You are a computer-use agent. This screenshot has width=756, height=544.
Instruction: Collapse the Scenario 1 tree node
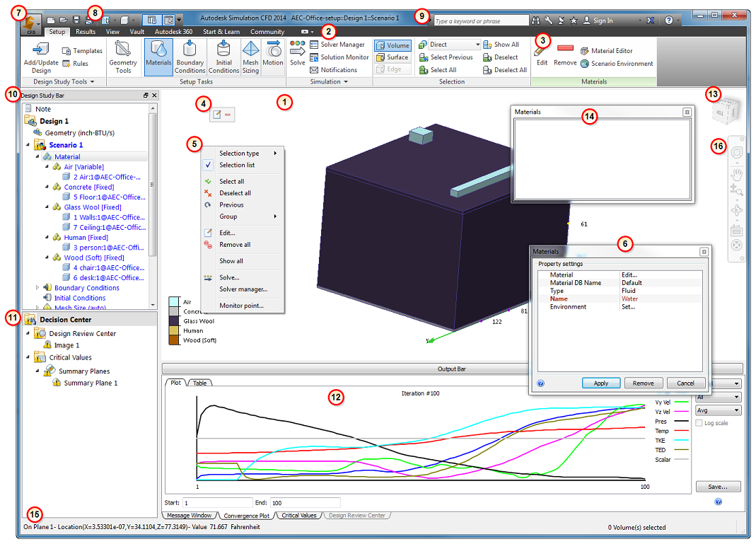(28, 145)
